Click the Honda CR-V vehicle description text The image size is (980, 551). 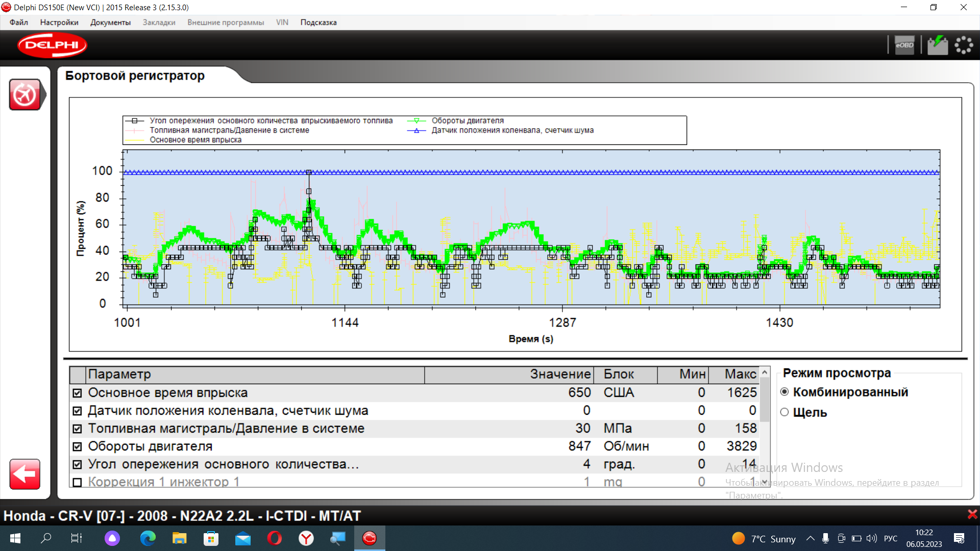point(182,516)
